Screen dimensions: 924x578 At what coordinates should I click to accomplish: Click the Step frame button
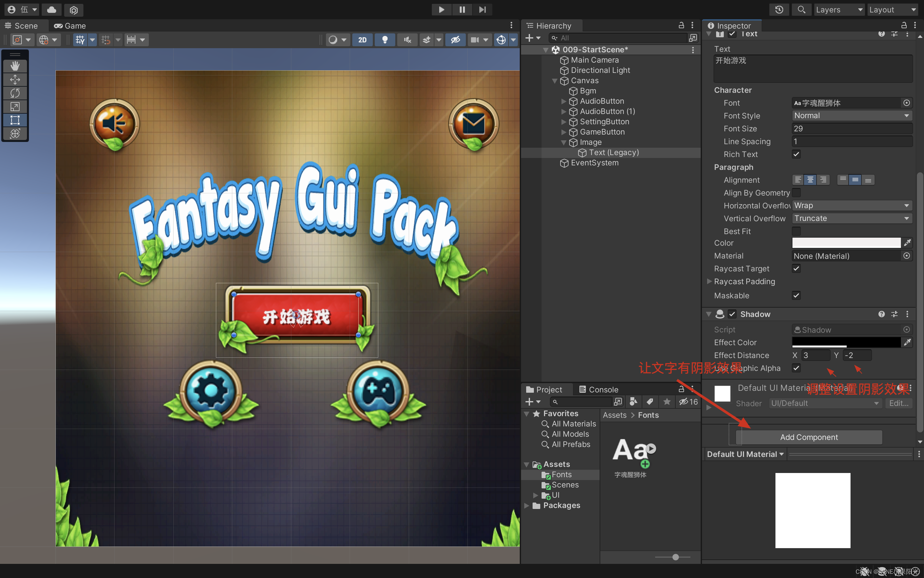(x=483, y=10)
